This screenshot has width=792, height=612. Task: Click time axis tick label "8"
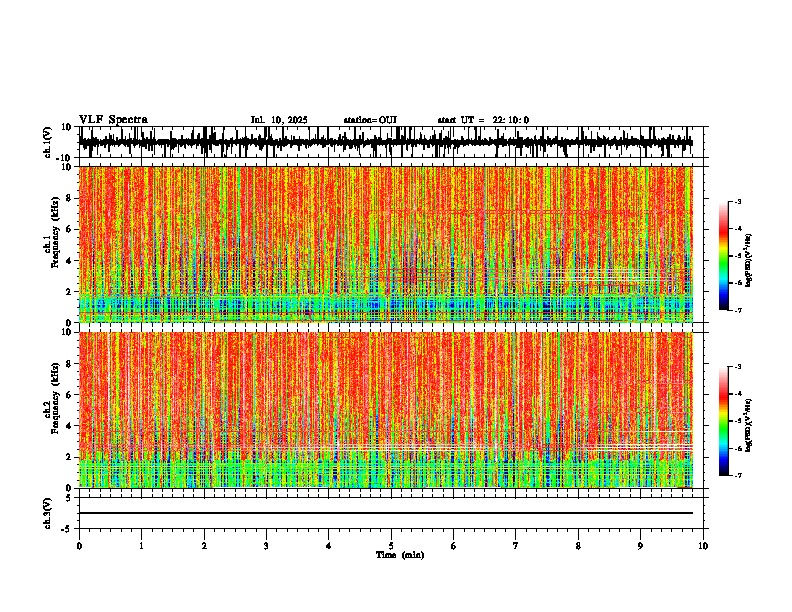click(x=578, y=546)
